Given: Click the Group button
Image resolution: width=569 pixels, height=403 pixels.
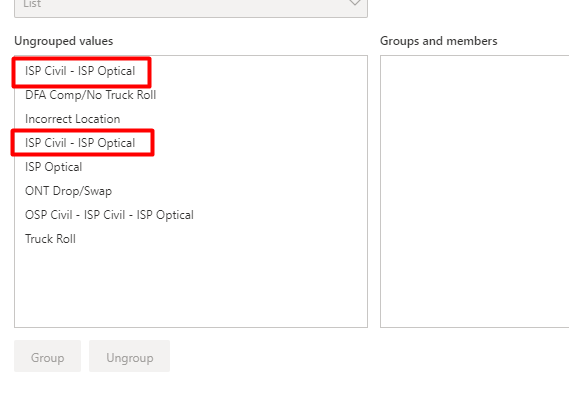Looking at the screenshot, I should pyautogui.click(x=48, y=356).
